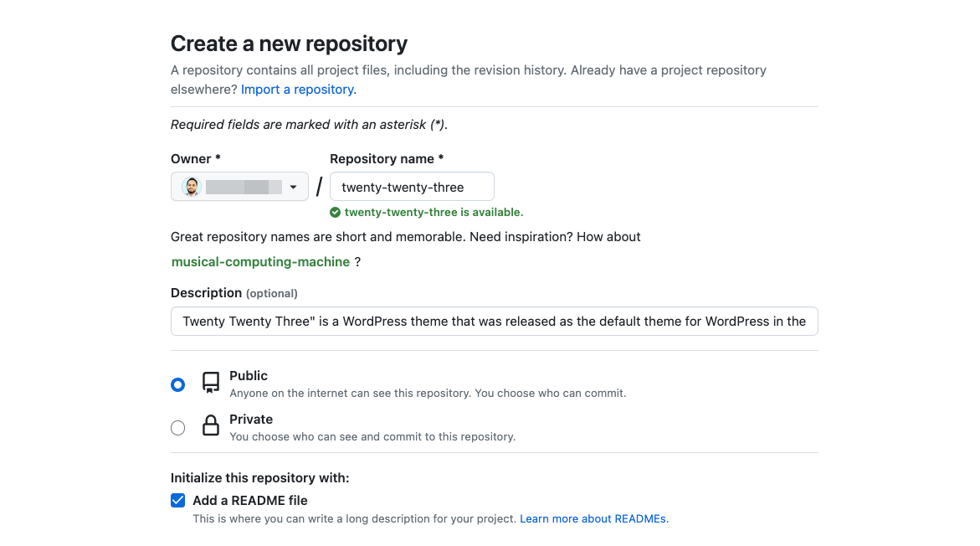Use the suggested name musical-computing-machine
The height and width of the screenshot is (546, 980).
(x=260, y=262)
